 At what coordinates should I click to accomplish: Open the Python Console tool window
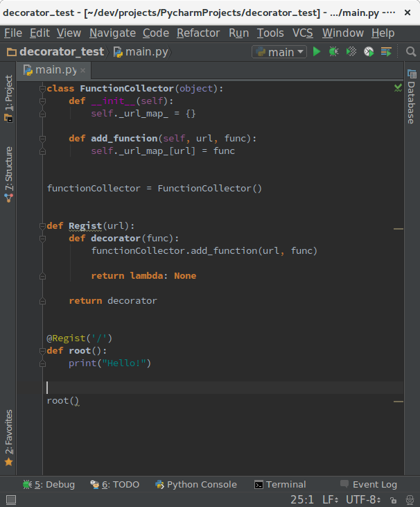[x=196, y=485]
